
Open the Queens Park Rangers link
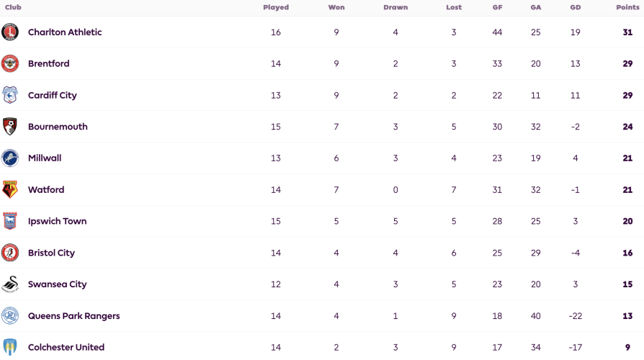pos(74,315)
